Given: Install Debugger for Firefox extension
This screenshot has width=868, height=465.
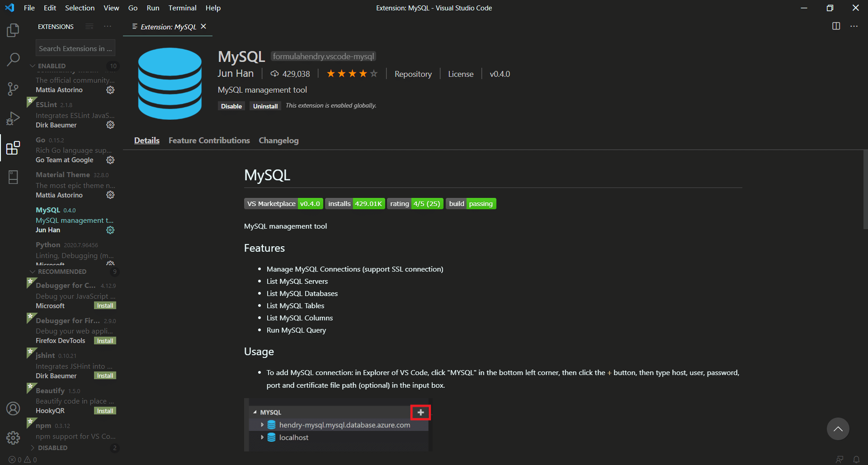Looking at the screenshot, I should pyautogui.click(x=105, y=341).
